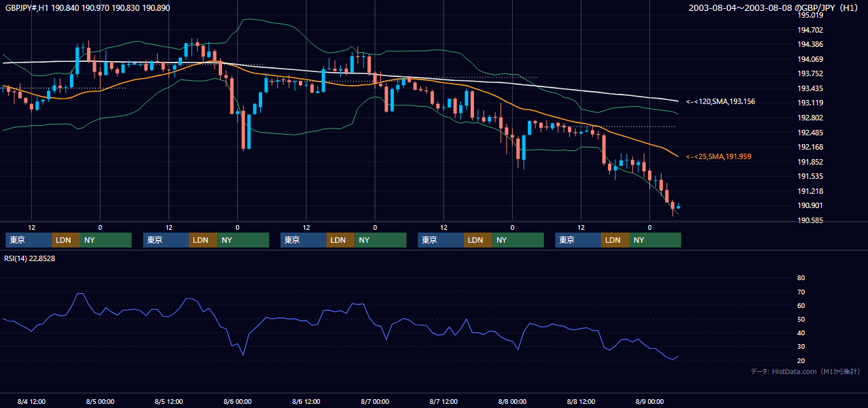Click RSI scale level 30
This screenshot has width=868, height=408.
pyautogui.click(x=801, y=347)
